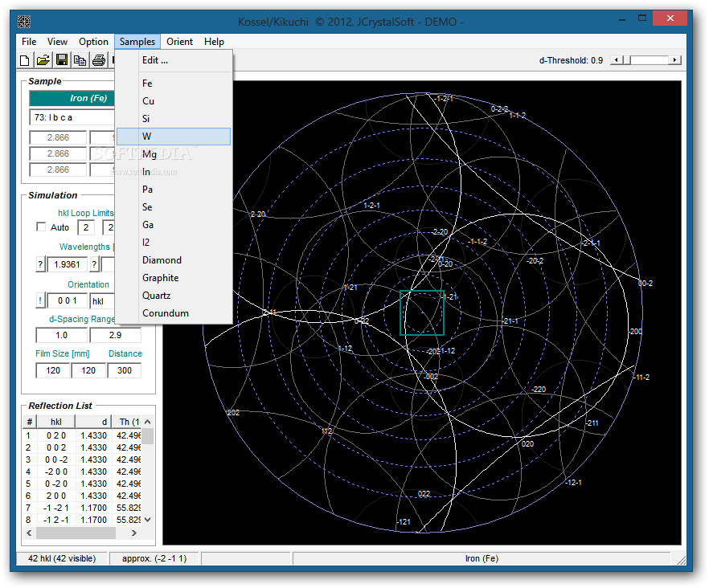Decrease d-Threshold with left arrow
This screenshot has height=588, width=709.
(615, 60)
